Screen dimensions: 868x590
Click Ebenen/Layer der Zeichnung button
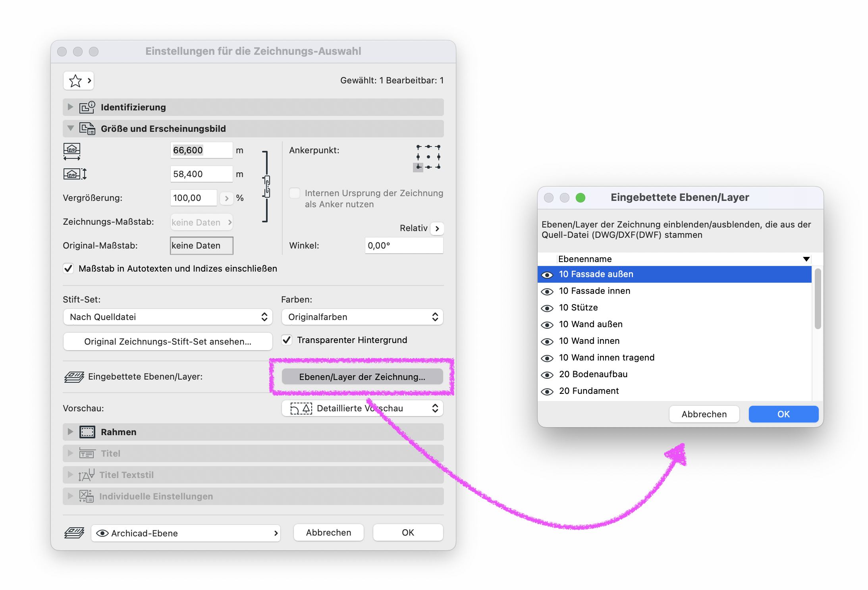pos(362,377)
